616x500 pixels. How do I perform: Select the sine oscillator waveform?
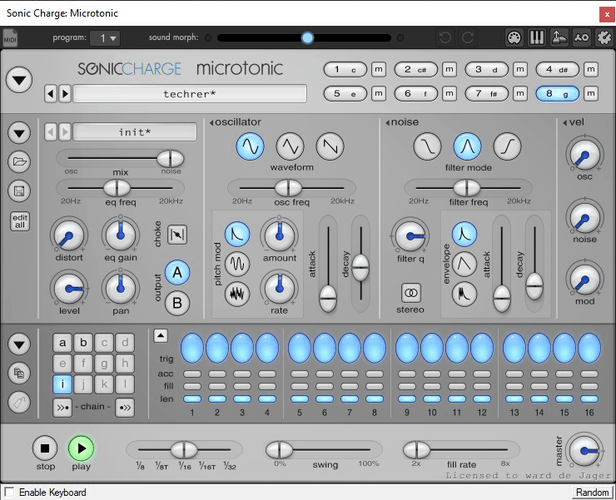point(250,147)
